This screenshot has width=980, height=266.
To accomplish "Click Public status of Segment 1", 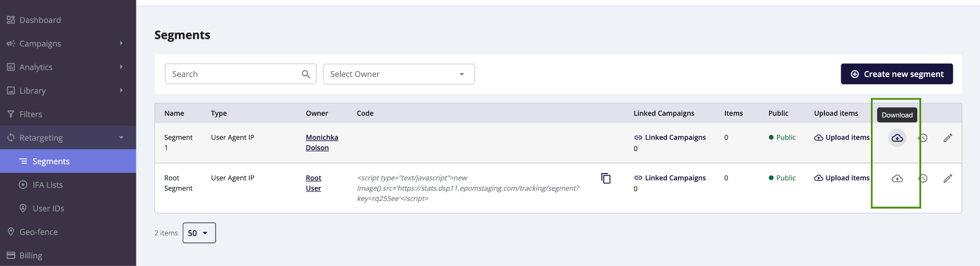I will pos(782,137).
